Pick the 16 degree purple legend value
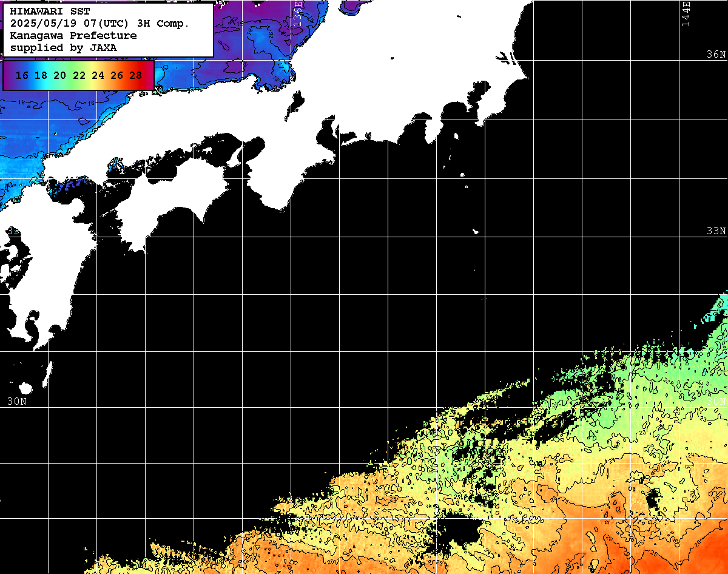Screen dimensions: 728x574 pyautogui.click(x=22, y=76)
